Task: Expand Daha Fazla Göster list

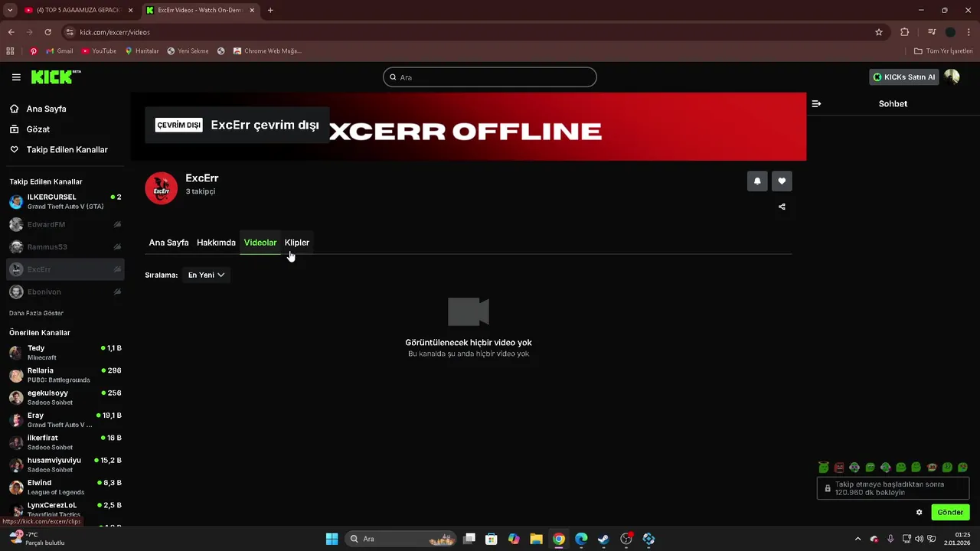Action: 36,313
